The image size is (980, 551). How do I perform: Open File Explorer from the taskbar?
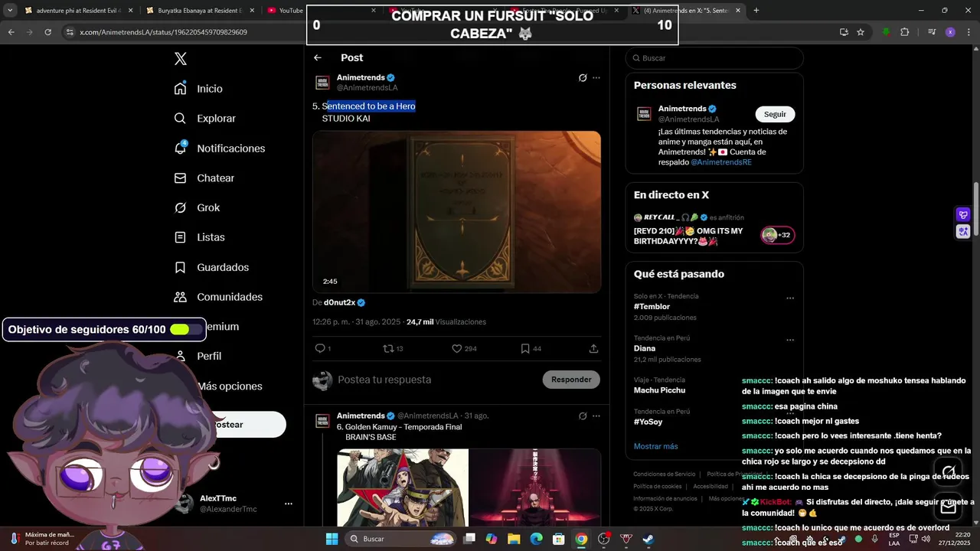(514, 539)
